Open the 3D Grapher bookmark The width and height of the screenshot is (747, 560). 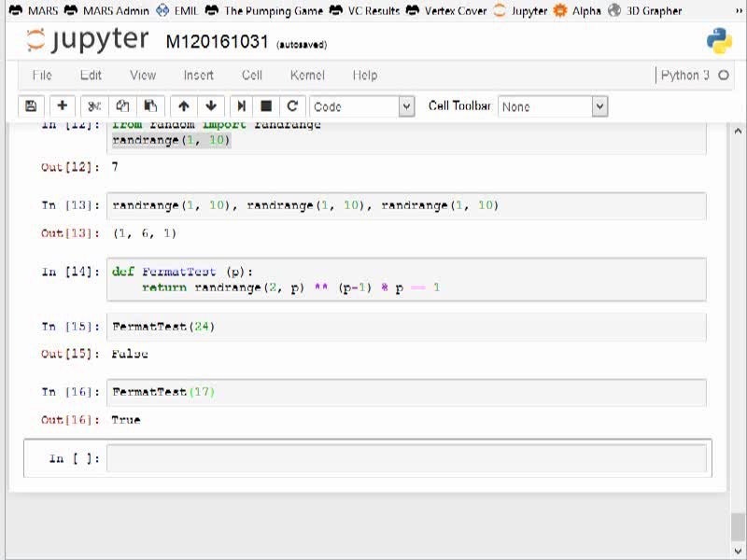pyautogui.click(x=645, y=10)
